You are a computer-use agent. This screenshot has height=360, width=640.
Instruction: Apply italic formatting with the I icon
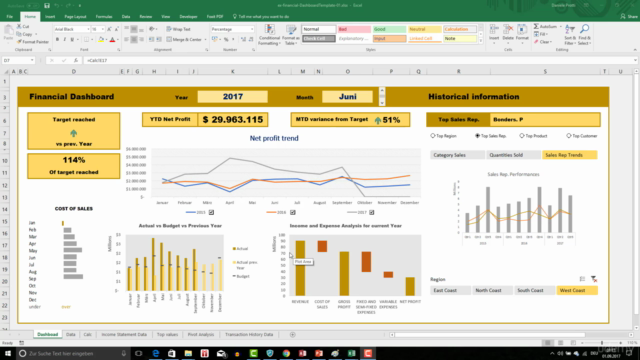click(64, 40)
